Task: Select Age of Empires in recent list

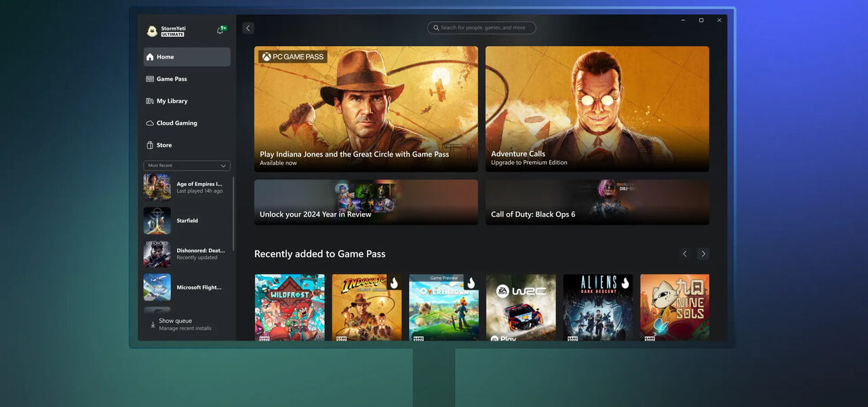Action: 186,187
